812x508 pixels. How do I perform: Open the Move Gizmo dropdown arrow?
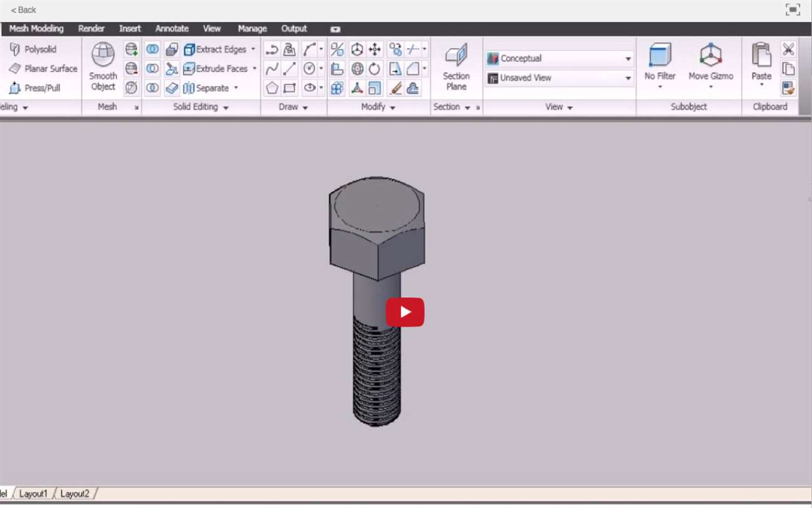point(710,87)
